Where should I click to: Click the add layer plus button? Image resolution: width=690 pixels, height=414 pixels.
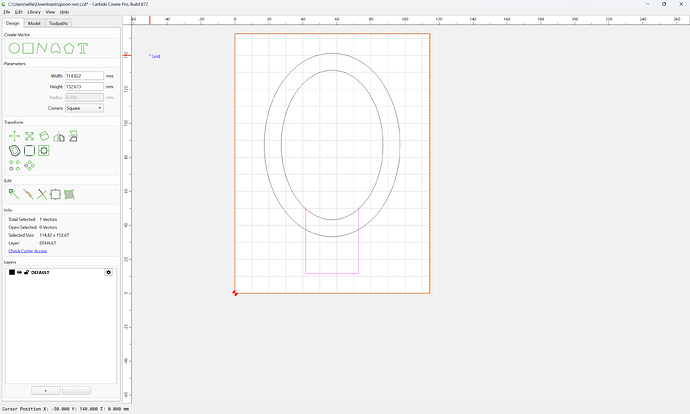[46, 391]
